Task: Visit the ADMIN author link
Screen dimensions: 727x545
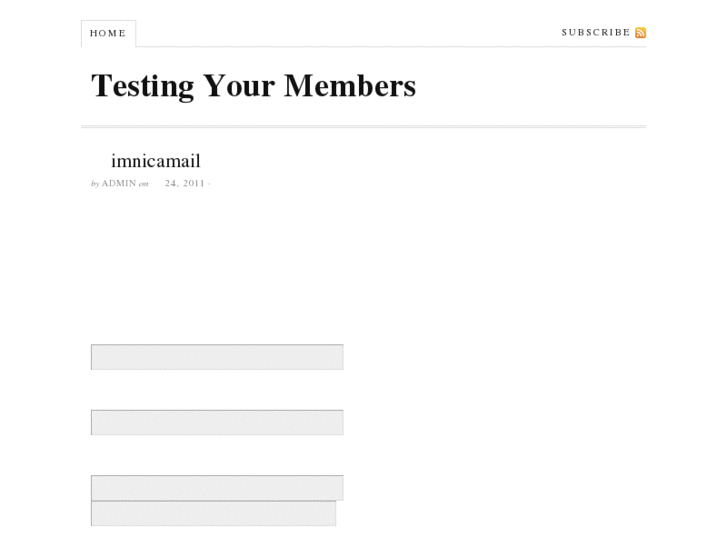Action: click(119, 184)
